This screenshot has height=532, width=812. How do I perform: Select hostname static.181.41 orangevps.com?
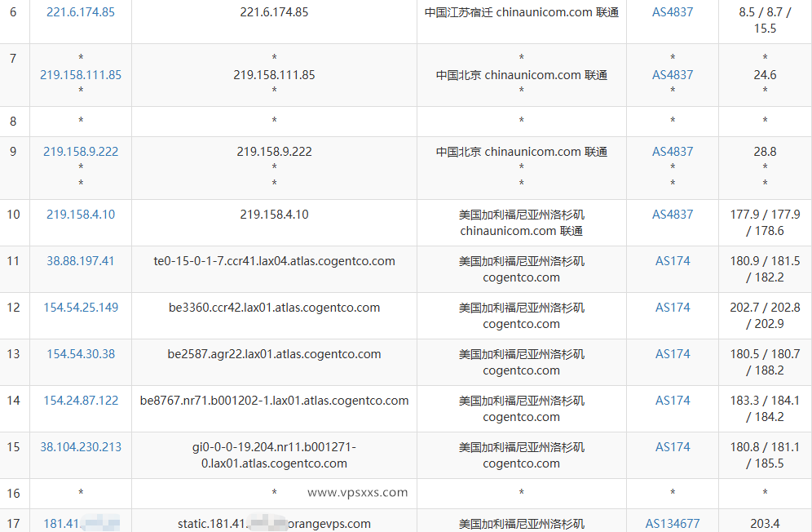[275, 524]
